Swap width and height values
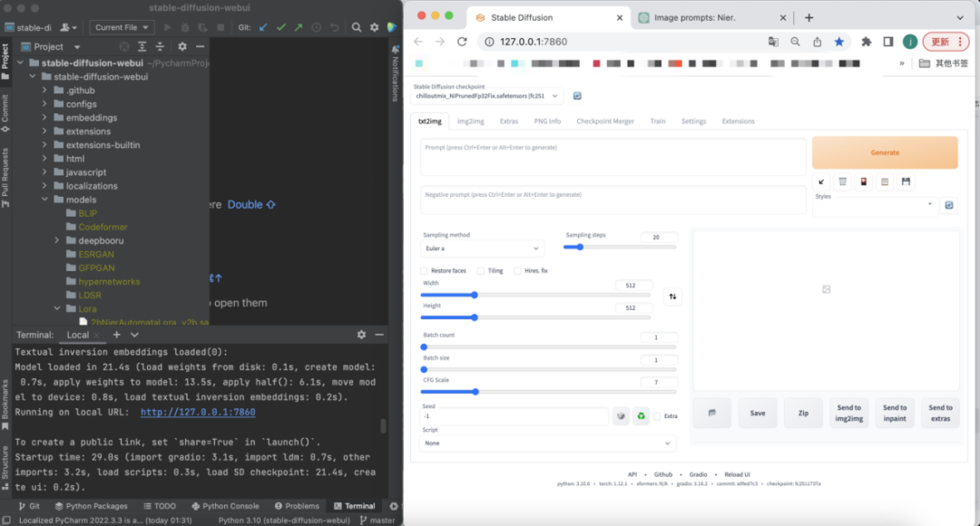Screen dimensions: 980x526 [x=672, y=297]
